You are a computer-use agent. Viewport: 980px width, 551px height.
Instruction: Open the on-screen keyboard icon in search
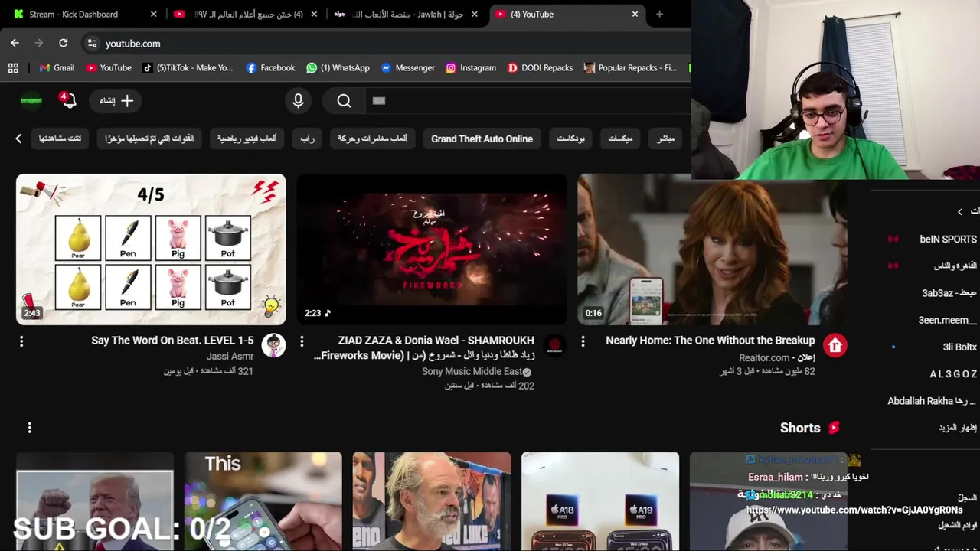point(379,100)
